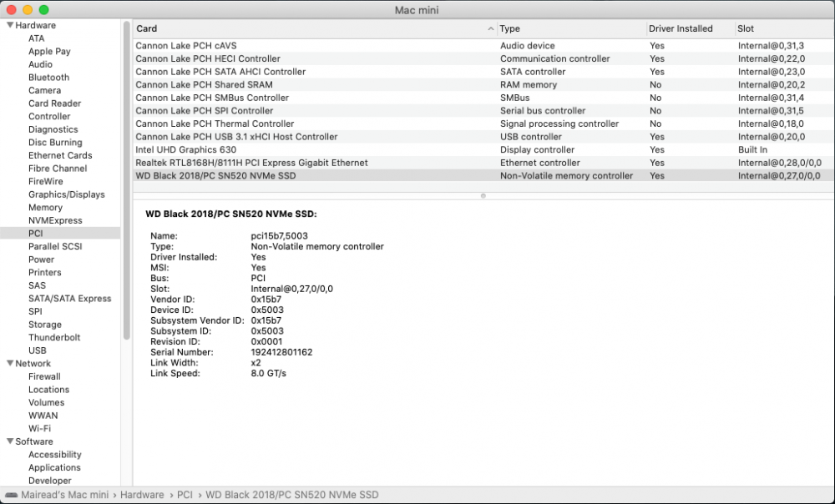Select Cannon Lake PCH USB 3.1 xHCI row
The width and height of the screenshot is (835, 504).
click(x=483, y=137)
